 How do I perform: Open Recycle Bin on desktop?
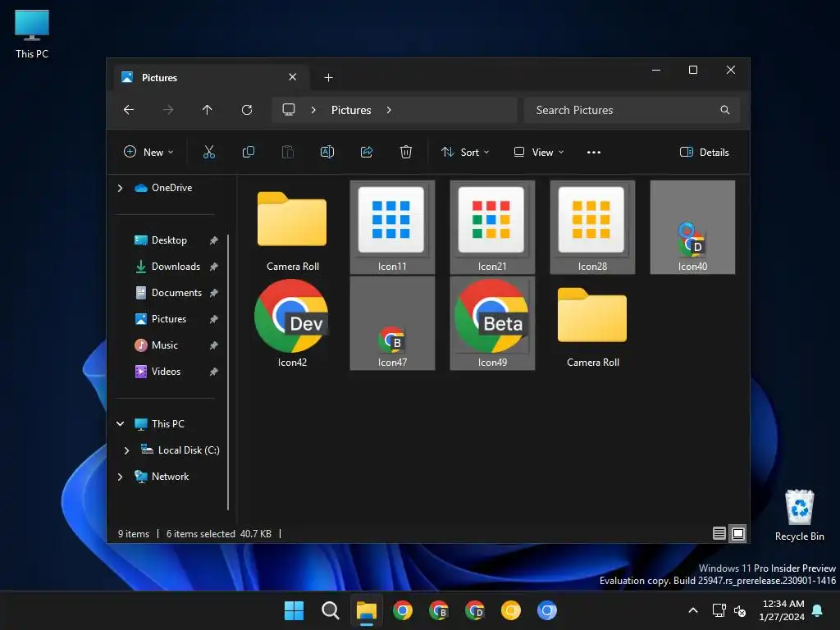[799, 515]
